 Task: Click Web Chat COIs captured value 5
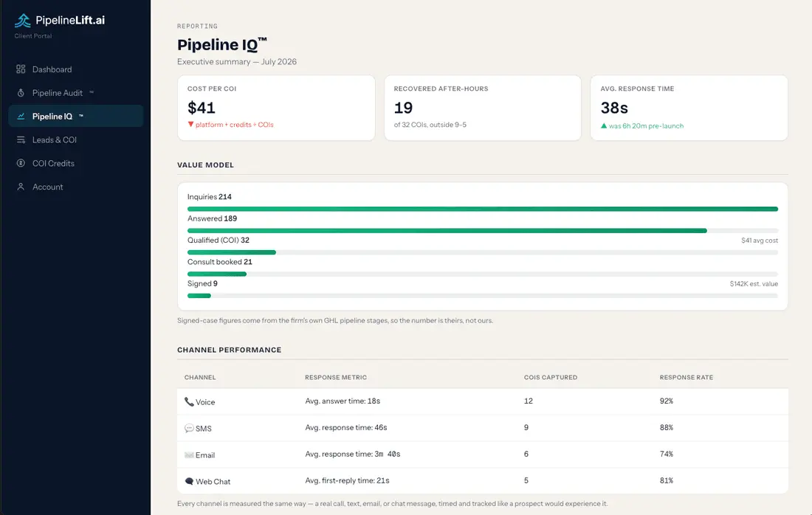point(526,480)
